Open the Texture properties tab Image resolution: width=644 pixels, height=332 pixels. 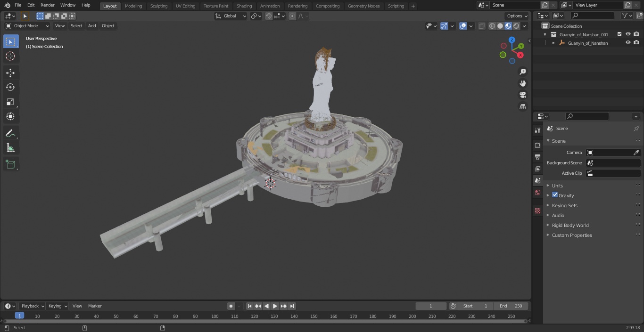tap(537, 211)
